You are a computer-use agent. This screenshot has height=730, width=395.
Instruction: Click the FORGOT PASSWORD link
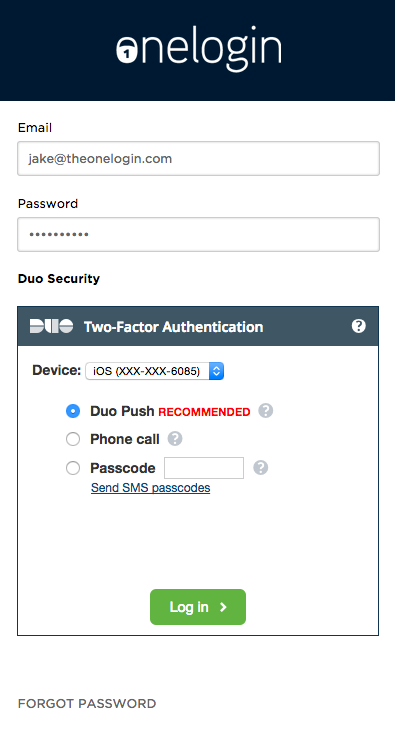tap(87, 703)
